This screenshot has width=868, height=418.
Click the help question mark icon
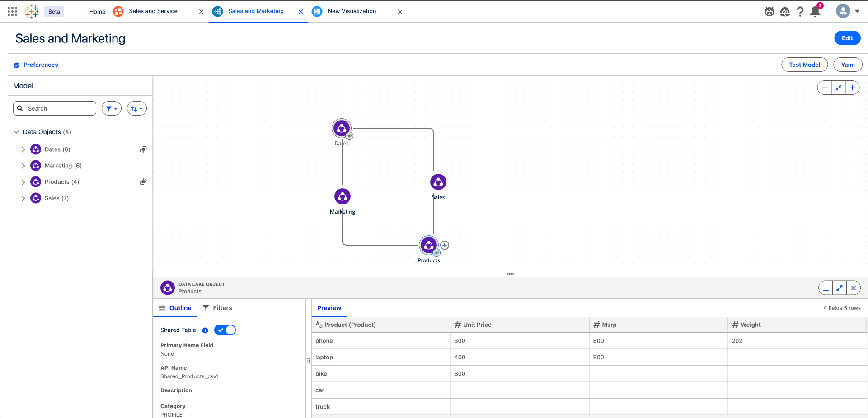[x=800, y=11]
